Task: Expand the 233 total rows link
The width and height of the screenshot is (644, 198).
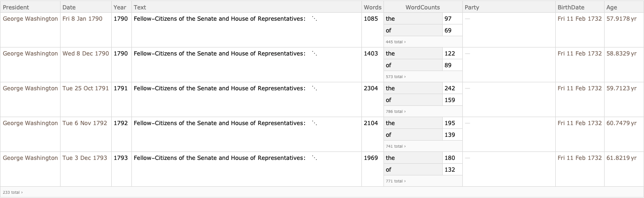Action: click(x=13, y=192)
